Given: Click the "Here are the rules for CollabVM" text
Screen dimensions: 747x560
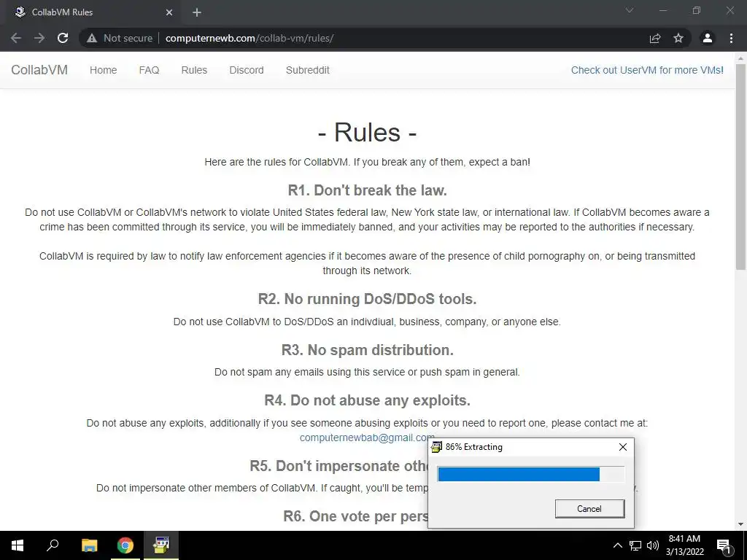Looking at the screenshot, I should click(368, 162).
